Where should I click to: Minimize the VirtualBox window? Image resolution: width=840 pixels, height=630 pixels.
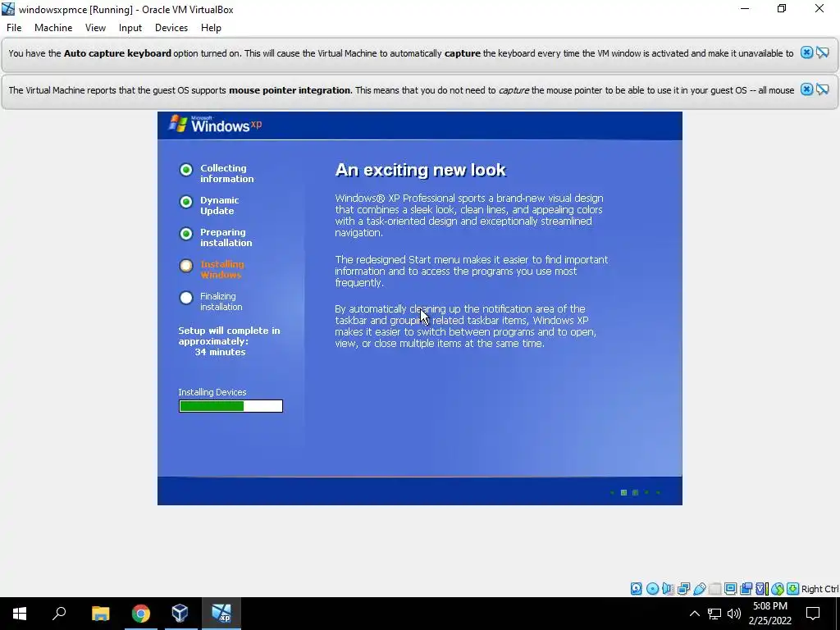745,8
